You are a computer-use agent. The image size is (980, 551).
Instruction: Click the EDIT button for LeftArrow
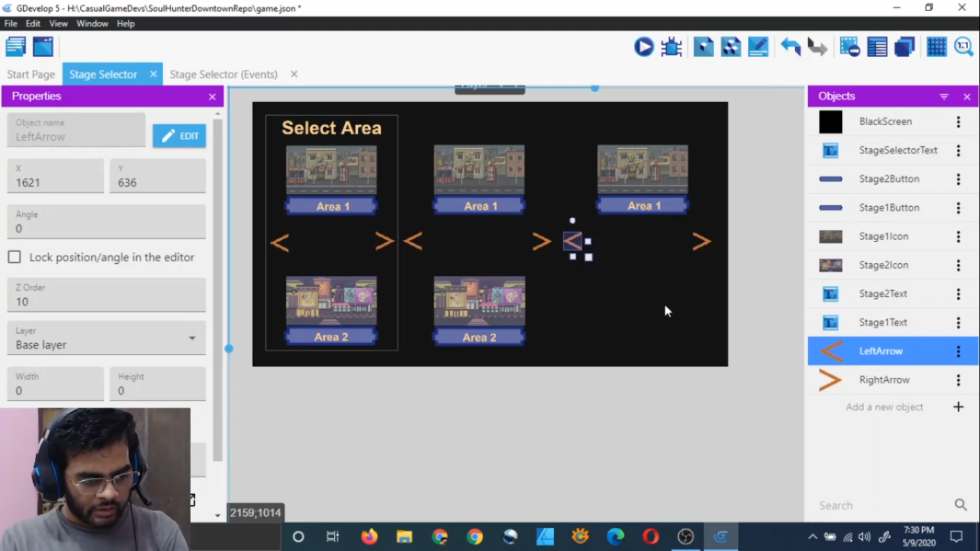point(179,136)
